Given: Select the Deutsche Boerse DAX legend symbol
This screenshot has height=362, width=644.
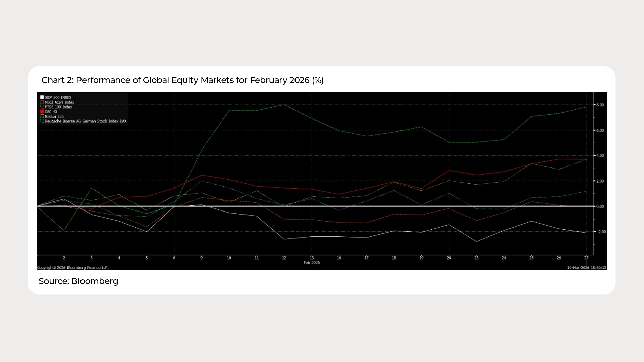Looking at the screenshot, I should coord(42,121).
